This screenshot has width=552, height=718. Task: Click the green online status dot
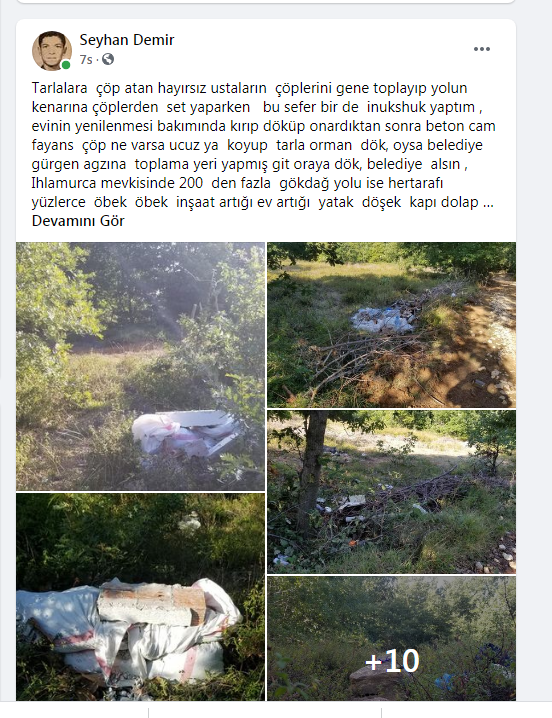click(66, 65)
